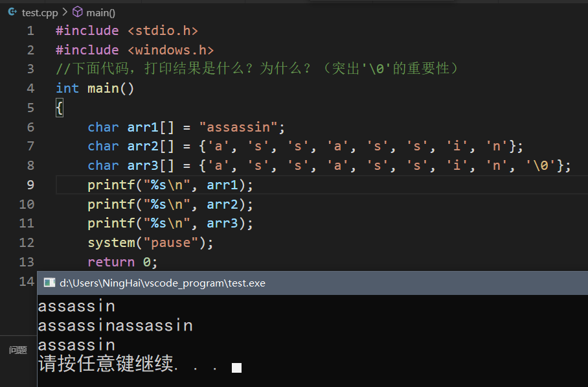This screenshot has width=588, height=387.
Task: Click 'int main()' declaration
Action: point(95,88)
